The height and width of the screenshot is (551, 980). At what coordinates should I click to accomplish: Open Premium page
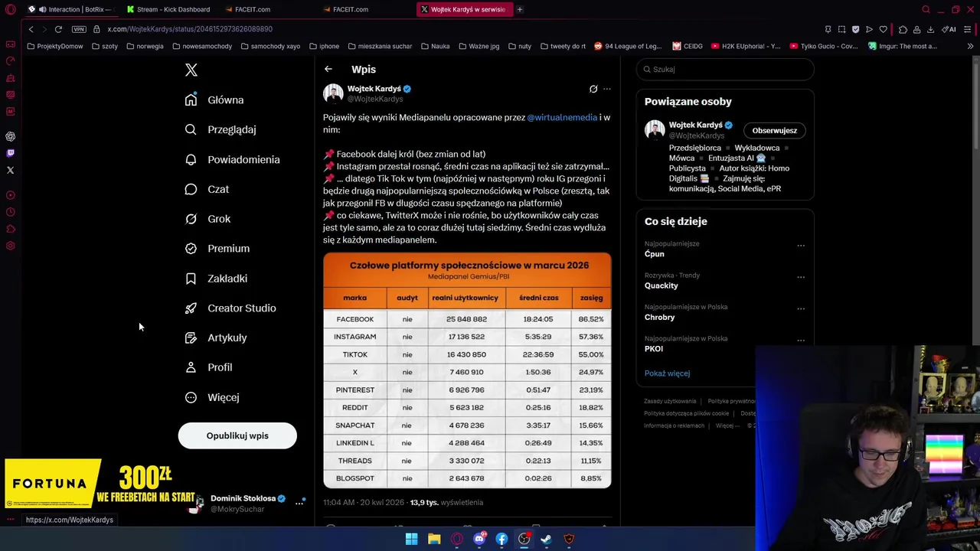pyautogui.click(x=217, y=248)
